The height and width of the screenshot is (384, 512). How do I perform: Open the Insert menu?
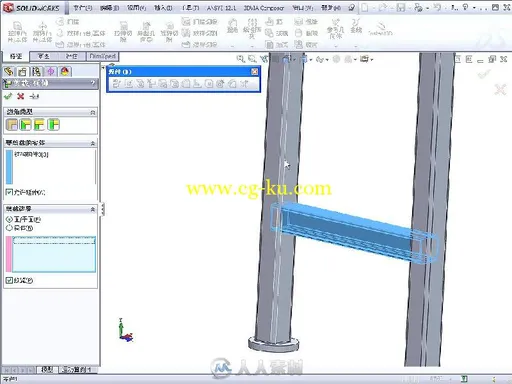(163, 8)
